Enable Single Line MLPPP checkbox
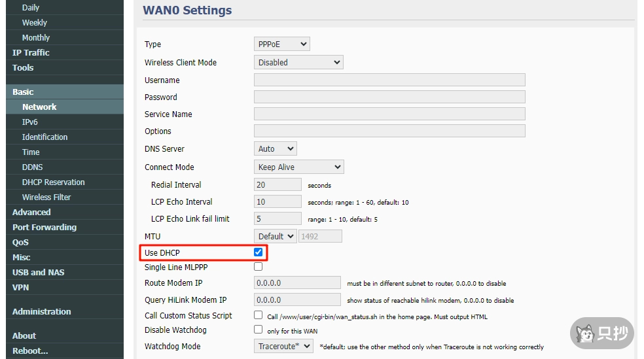644x359 pixels. pyautogui.click(x=258, y=267)
